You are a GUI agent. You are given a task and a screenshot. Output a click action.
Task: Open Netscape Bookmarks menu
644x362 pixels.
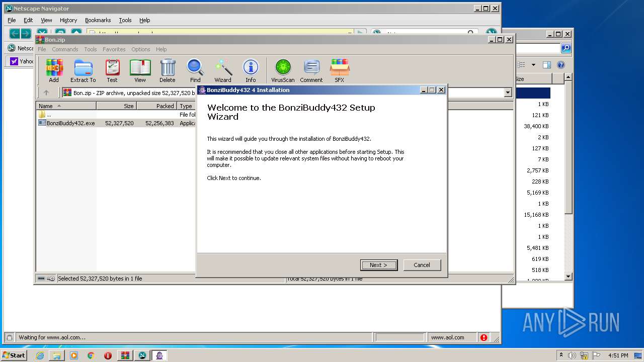pos(98,20)
